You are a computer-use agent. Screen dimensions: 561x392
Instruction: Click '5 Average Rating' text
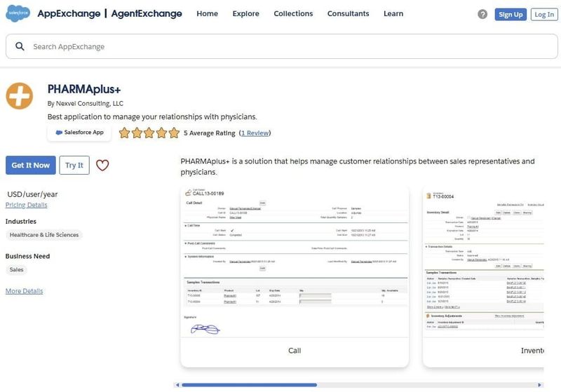pyautogui.click(x=209, y=133)
